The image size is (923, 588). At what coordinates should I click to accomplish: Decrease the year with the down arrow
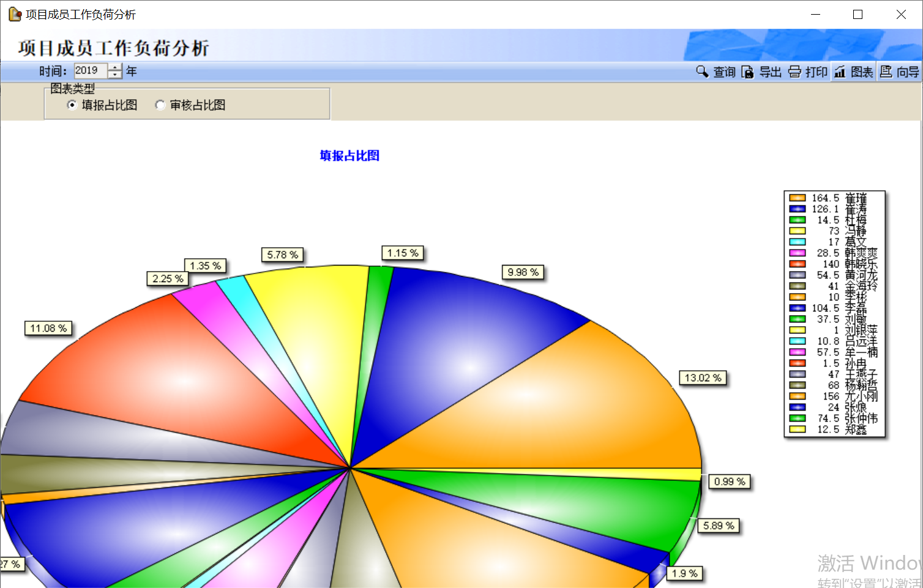(x=115, y=75)
